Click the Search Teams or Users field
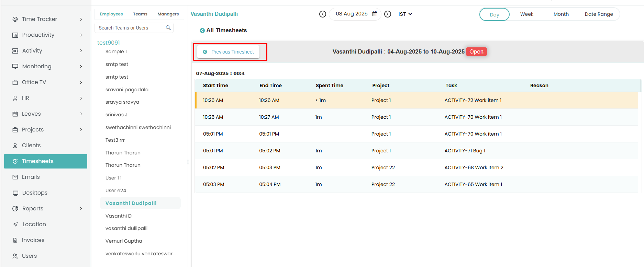The width and height of the screenshot is (644, 267). pyautogui.click(x=134, y=28)
